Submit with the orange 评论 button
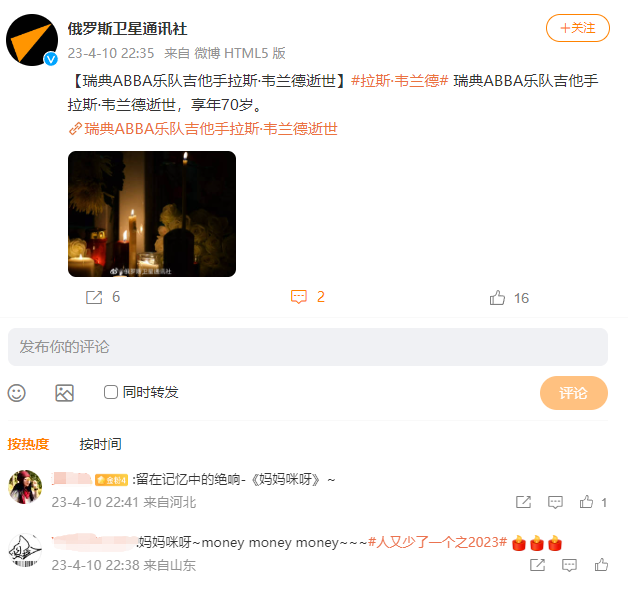Image resolution: width=628 pixels, height=600 pixels. (x=574, y=393)
